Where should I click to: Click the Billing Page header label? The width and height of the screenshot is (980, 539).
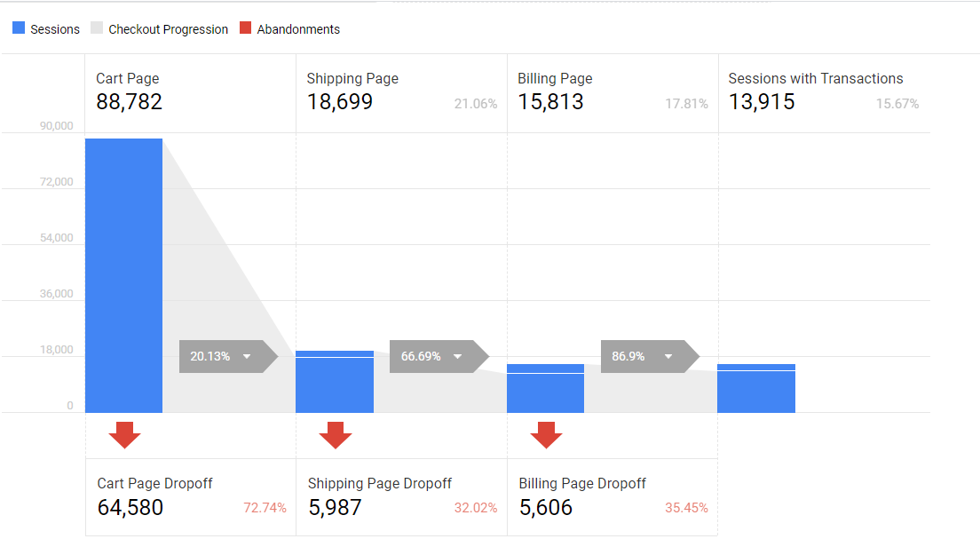(x=555, y=78)
